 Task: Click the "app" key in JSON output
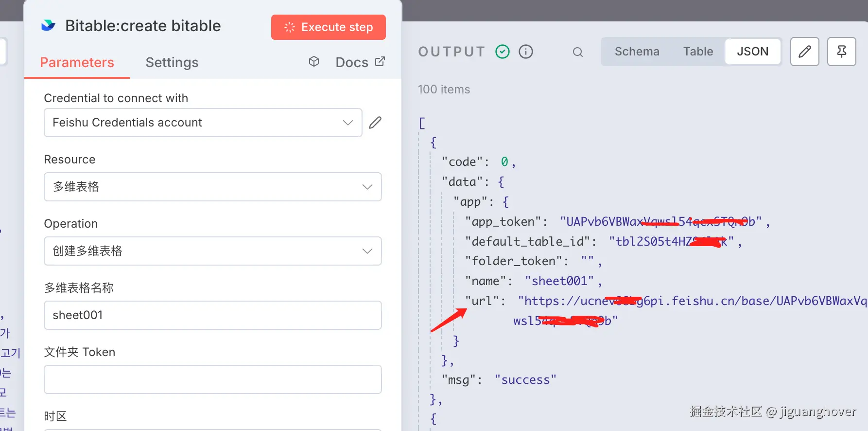click(470, 202)
